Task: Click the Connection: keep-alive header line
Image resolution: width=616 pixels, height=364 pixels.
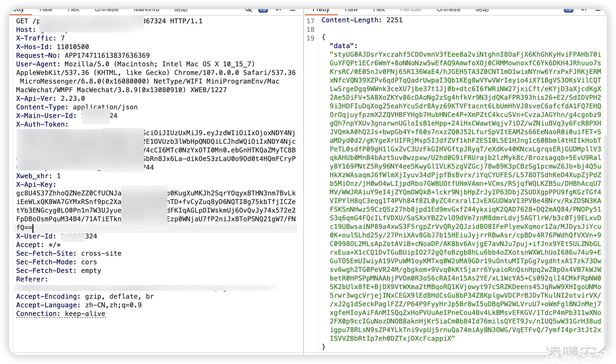Action: [x=61, y=314]
